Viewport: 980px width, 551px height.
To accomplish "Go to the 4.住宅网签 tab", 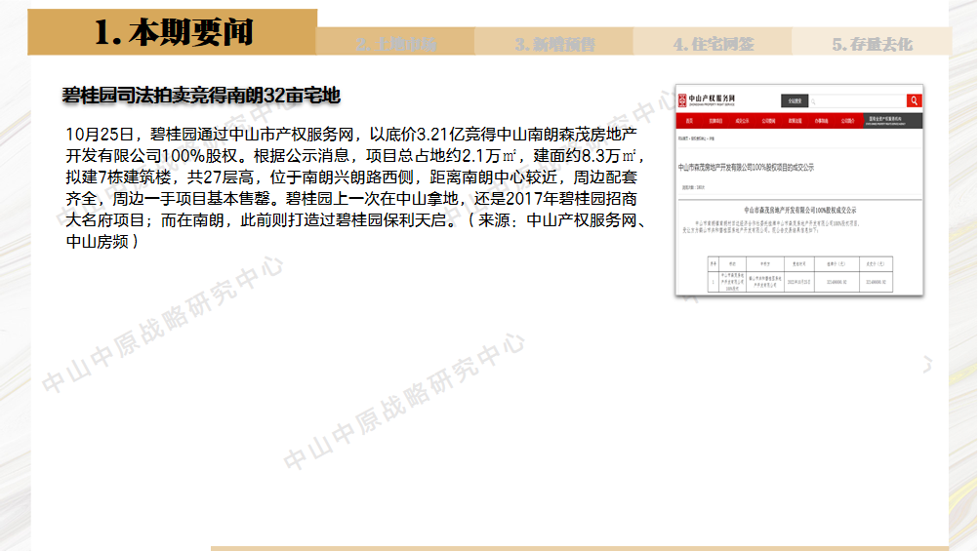I will [714, 42].
